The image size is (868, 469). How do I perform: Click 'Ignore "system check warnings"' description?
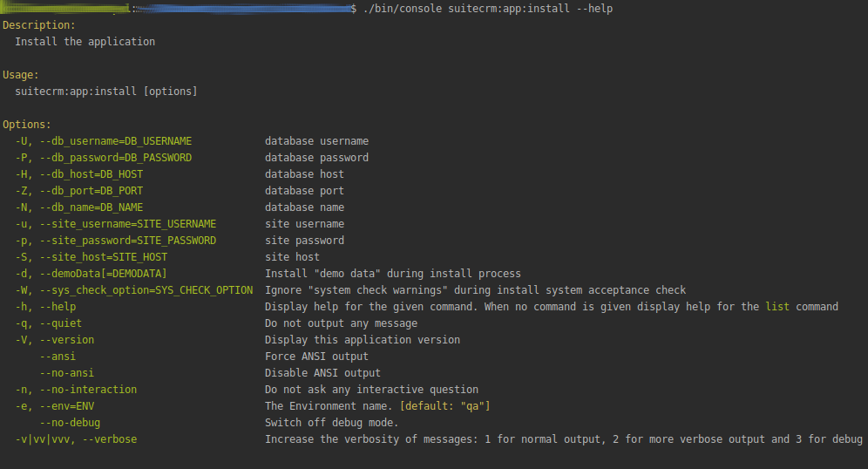(476, 290)
